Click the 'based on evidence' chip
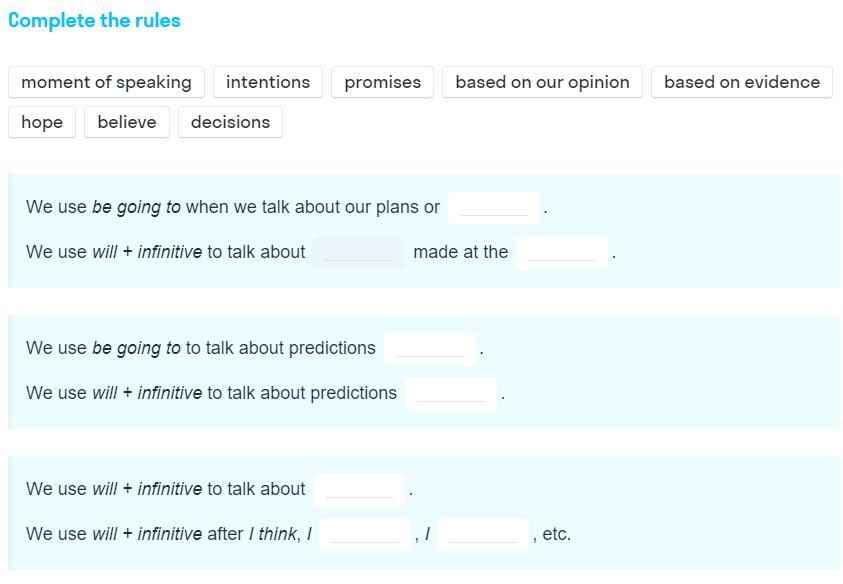The image size is (843, 584). point(741,82)
